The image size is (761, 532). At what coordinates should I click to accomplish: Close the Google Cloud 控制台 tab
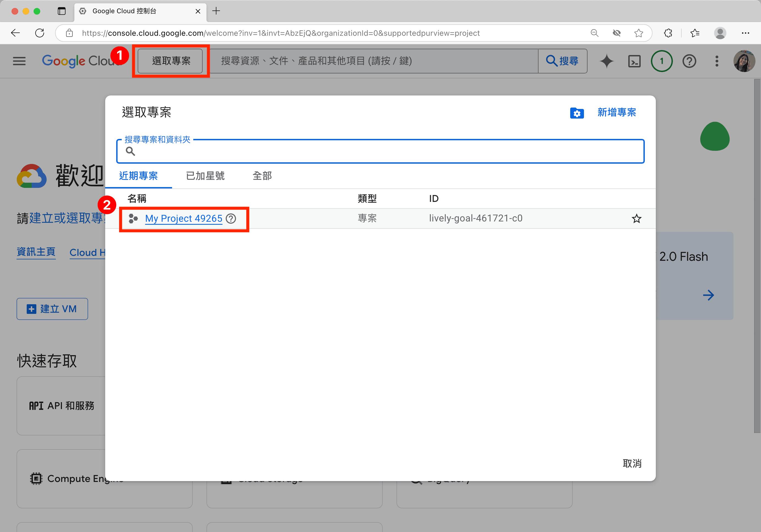(198, 11)
